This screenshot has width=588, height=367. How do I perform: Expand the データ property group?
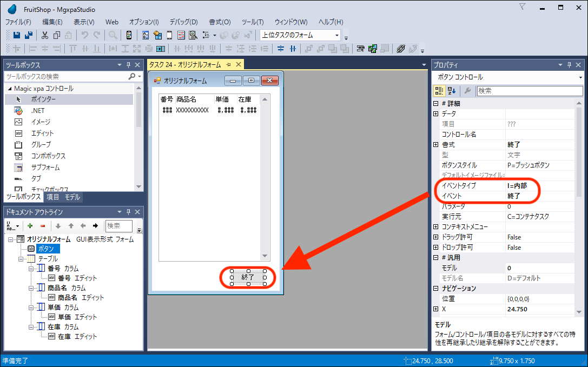point(436,114)
